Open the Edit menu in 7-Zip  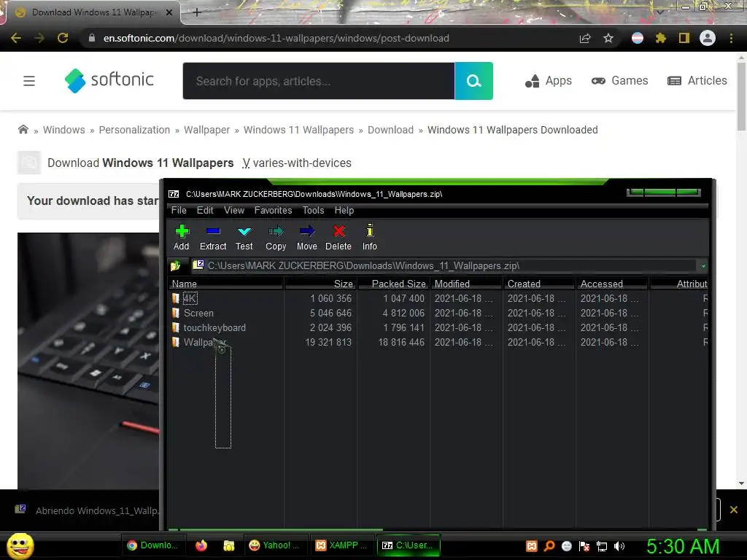coord(205,211)
